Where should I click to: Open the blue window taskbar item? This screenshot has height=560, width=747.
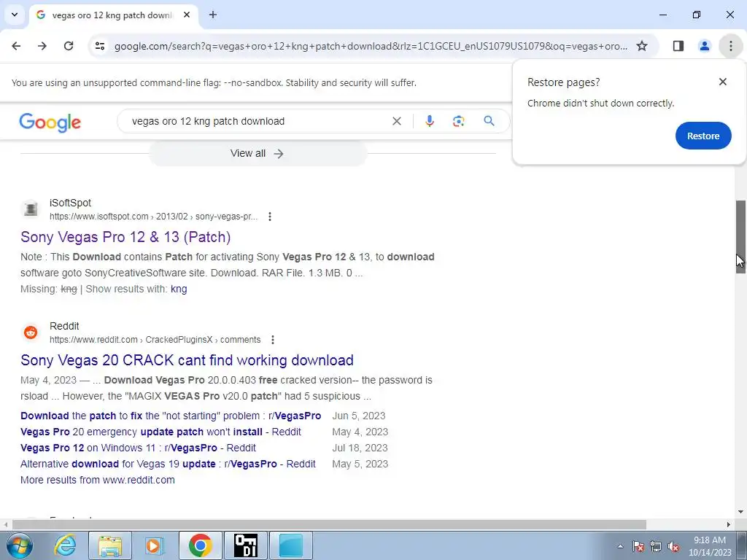pyautogui.click(x=291, y=545)
